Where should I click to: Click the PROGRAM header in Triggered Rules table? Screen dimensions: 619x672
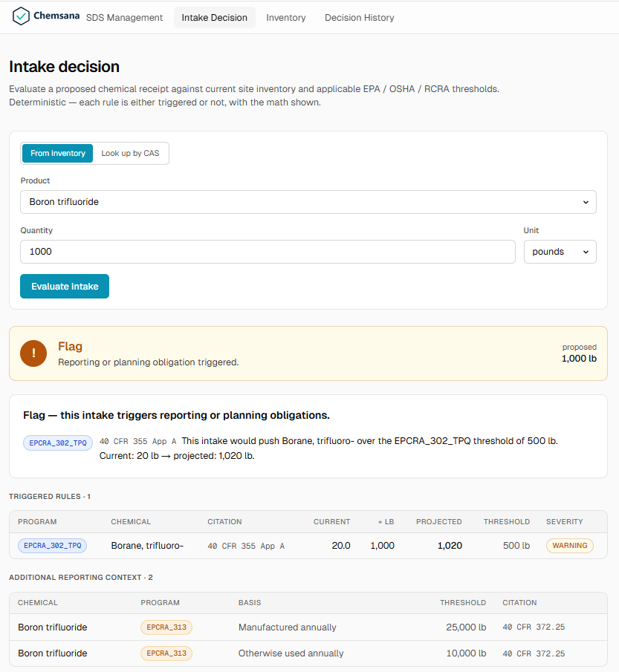(37, 521)
